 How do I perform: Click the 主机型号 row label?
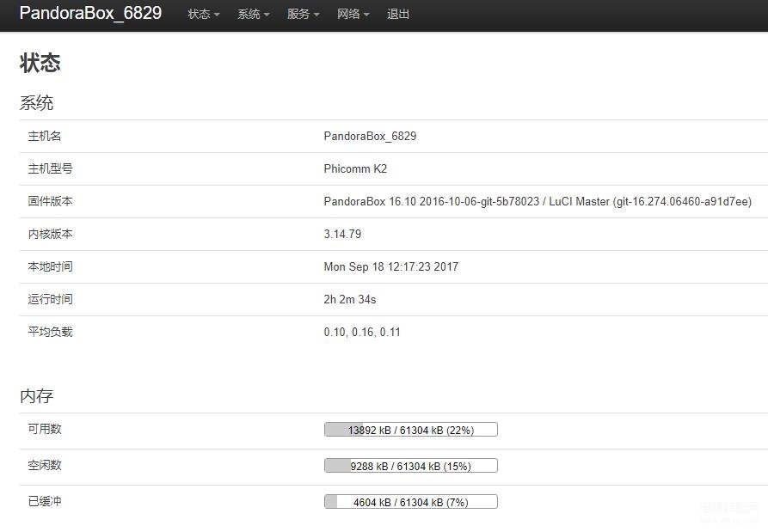51,168
